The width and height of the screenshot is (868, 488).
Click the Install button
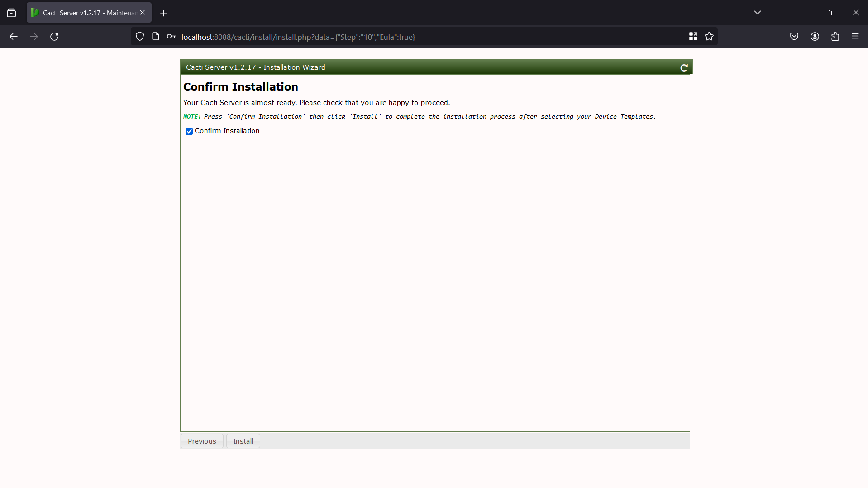[x=243, y=441]
